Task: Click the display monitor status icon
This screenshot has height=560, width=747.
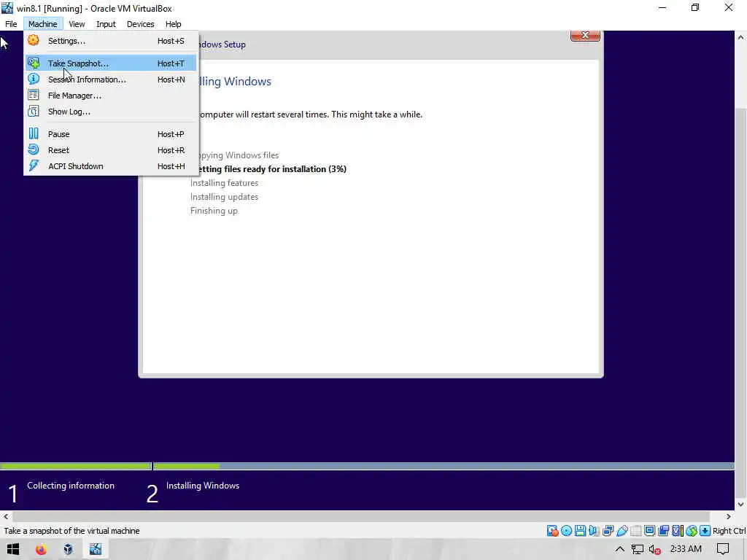Action: point(650,531)
